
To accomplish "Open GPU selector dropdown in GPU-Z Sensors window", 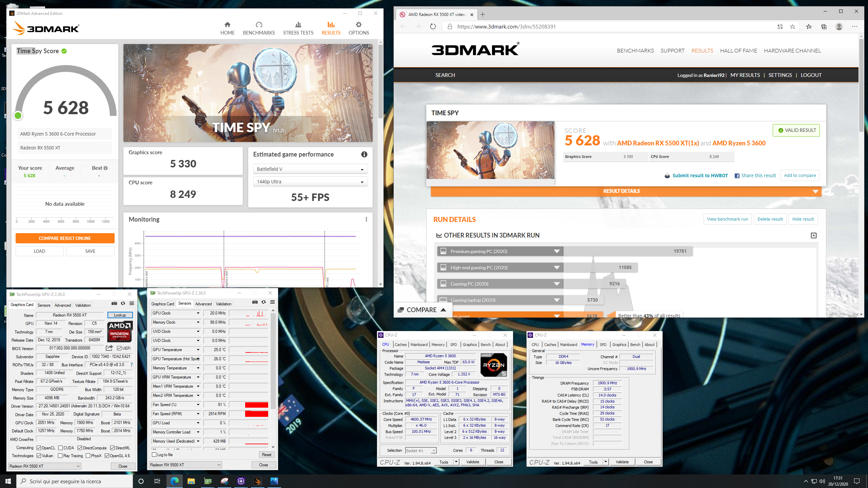I will tap(185, 465).
